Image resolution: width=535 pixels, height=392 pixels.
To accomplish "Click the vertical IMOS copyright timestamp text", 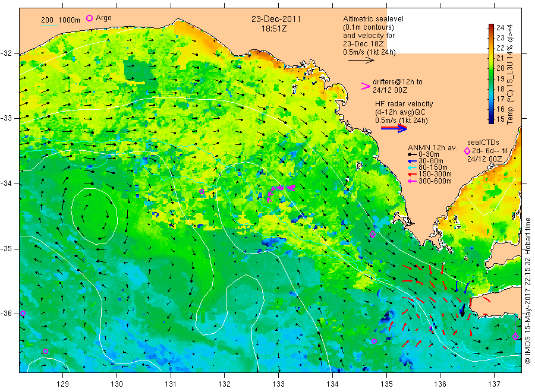I will point(527,290).
